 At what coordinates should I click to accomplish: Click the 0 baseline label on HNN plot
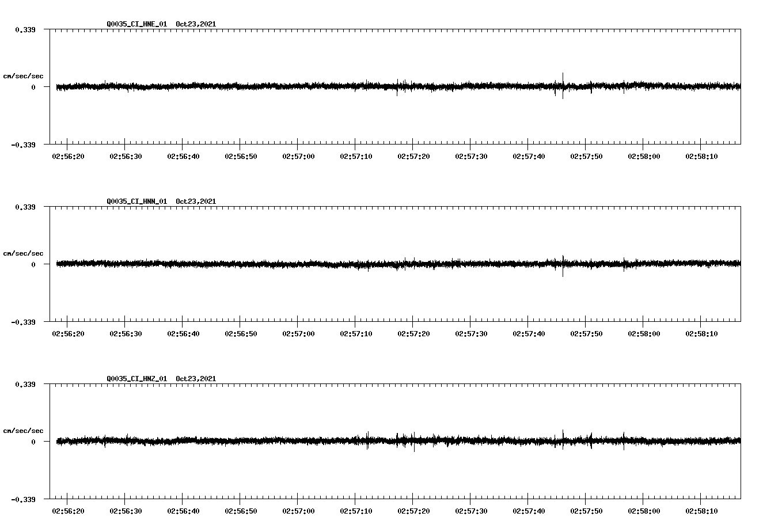[x=33, y=264]
